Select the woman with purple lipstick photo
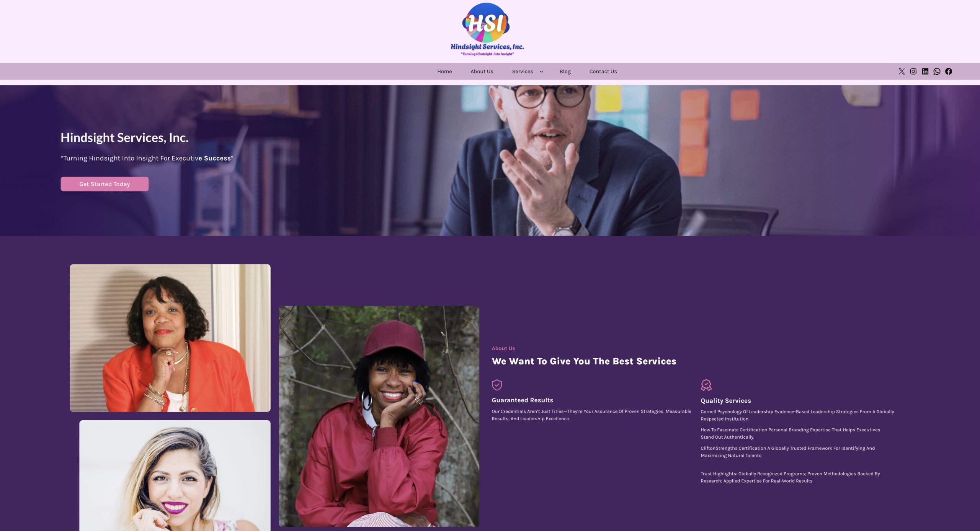 pos(175,475)
